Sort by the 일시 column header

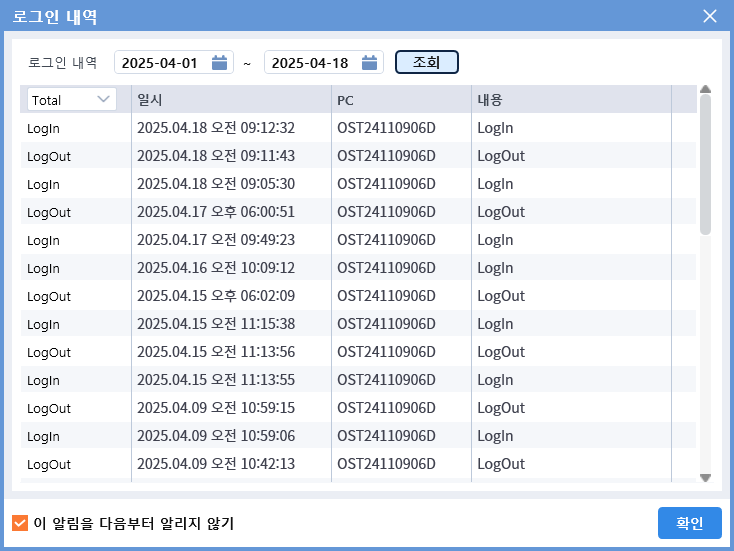click(x=231, y=100)
